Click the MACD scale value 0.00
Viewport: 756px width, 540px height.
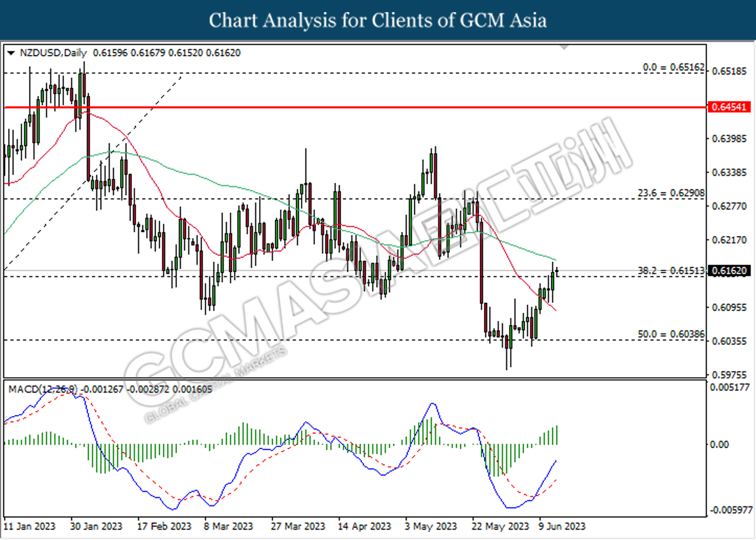719,444
